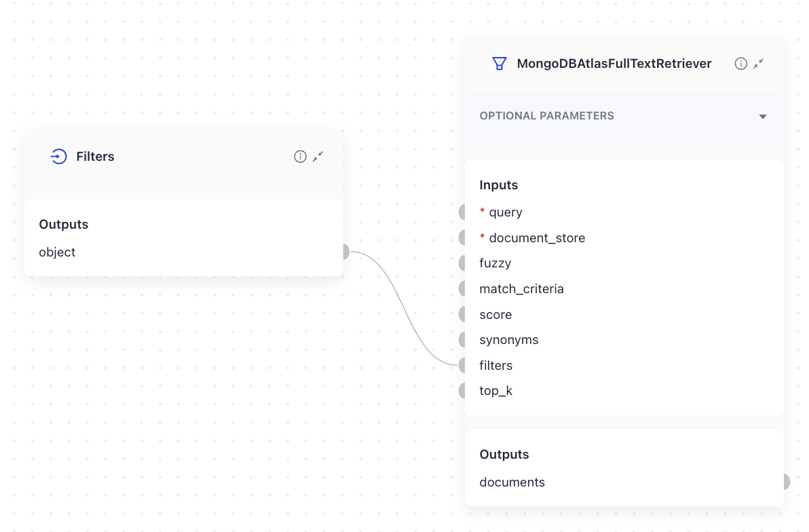Click the document_store input label
The height and width of the screenshot is (532, 809).
537,238
